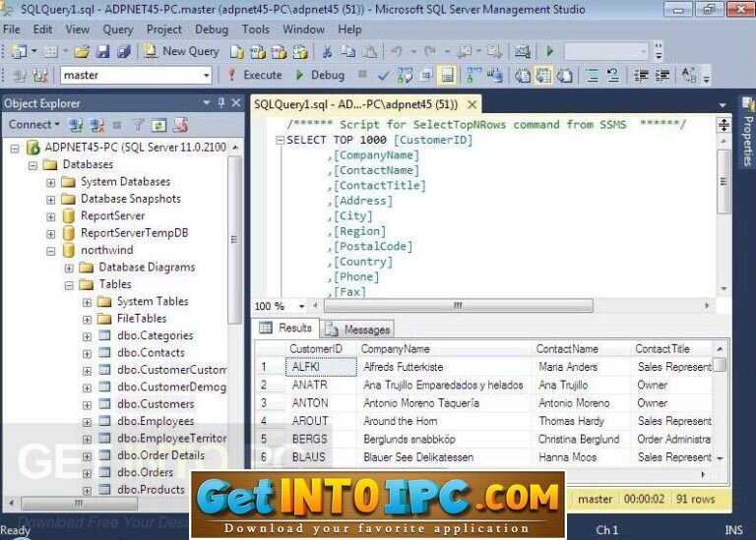
Task: Open the Window menu
Action: 303,30
